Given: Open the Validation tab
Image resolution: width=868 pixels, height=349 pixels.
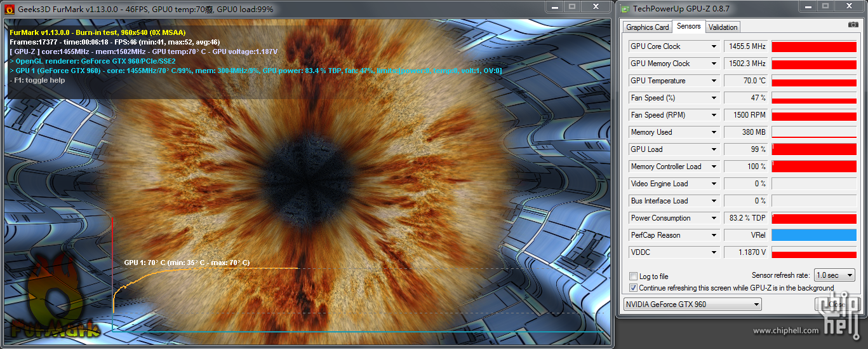Looking at the screenshot, I should click(x=723, y=27).
